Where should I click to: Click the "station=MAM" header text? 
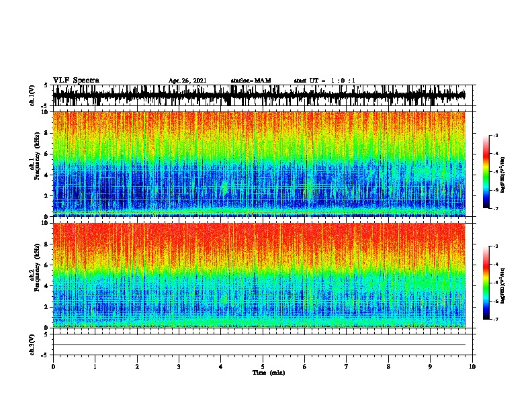pos(251,81)
